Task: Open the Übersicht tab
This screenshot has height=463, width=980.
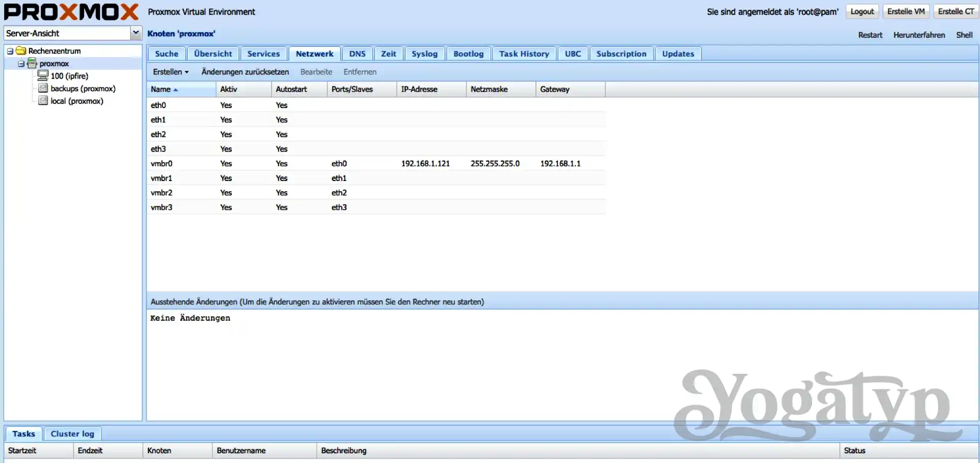Action: coord(213,54)
